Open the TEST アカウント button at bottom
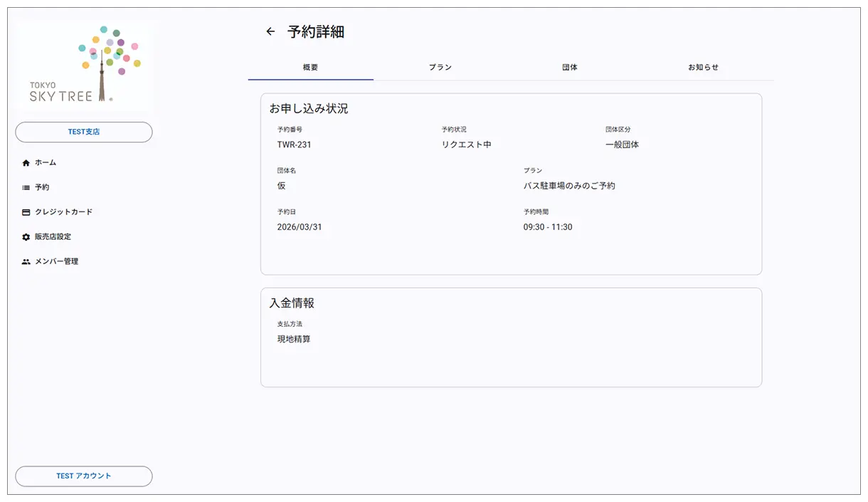Screen dimensions: 868x502 pos(83,476)
